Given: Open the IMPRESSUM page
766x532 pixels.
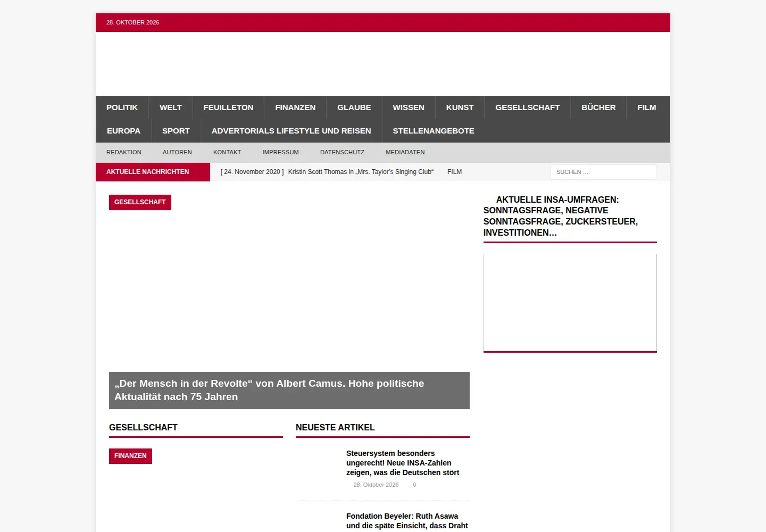Looking at the screenshot, I should click(280, 152).
